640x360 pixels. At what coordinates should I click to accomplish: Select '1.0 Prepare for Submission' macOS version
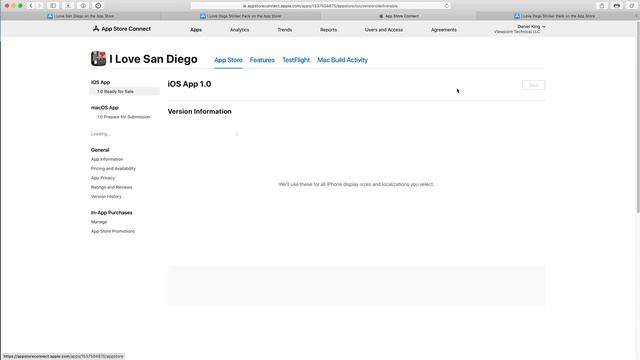(x=123, y=117)
